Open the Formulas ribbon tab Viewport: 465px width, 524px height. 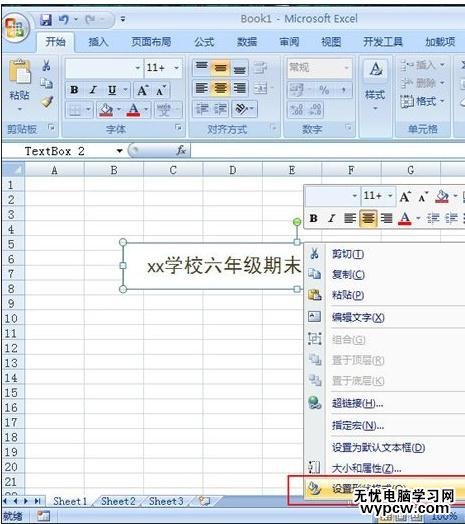[x=204, y=42]
